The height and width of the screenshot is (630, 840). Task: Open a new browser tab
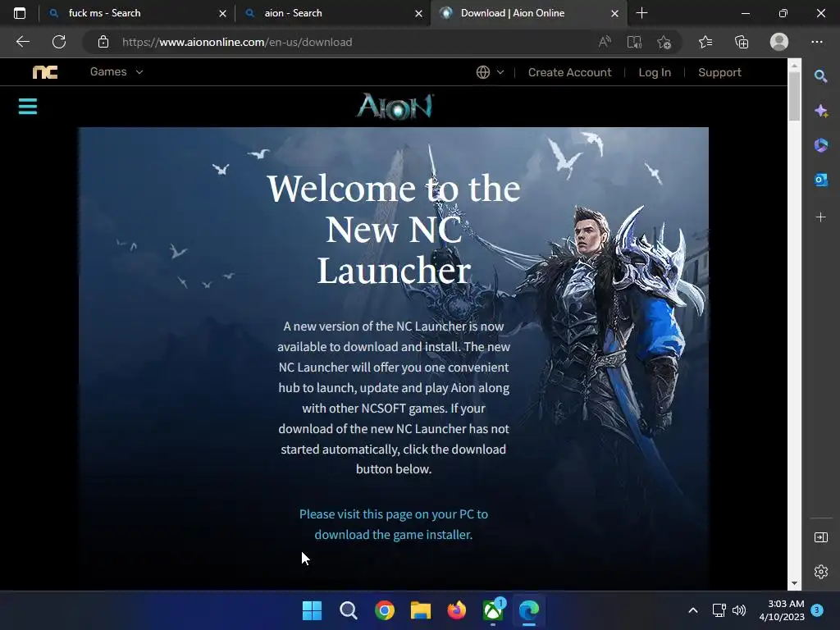(x=641, y=13)
